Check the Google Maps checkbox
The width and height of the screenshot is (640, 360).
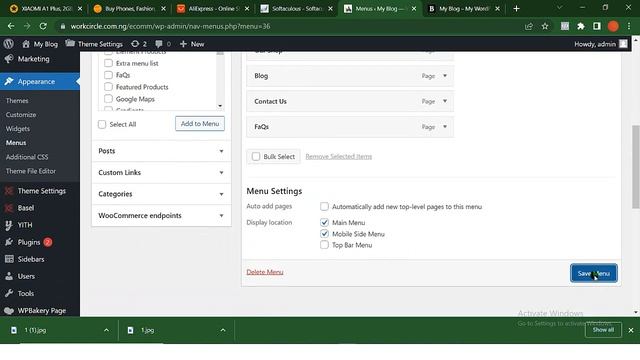point(108,99)
